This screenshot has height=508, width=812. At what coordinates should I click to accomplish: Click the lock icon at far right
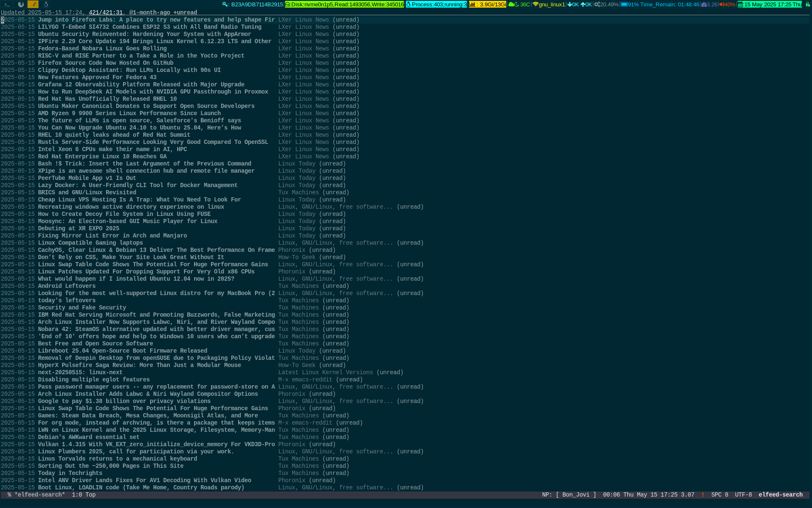click(x=807, y=5)
